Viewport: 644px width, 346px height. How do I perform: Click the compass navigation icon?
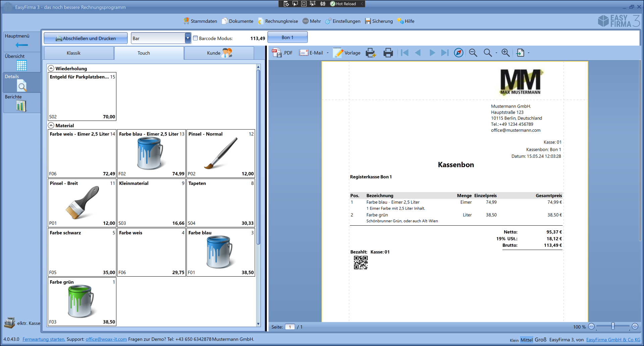tap(459, 53)
